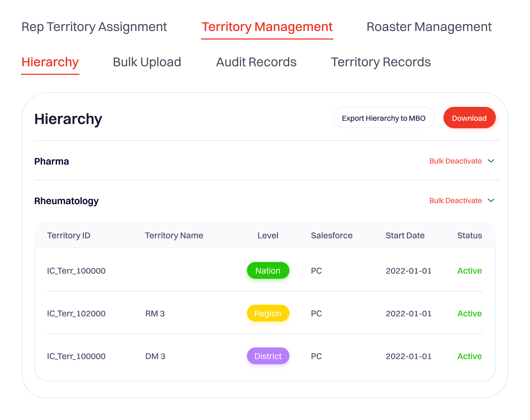Click the Start Date column header

pyautogui.click(x=405, y=235)
